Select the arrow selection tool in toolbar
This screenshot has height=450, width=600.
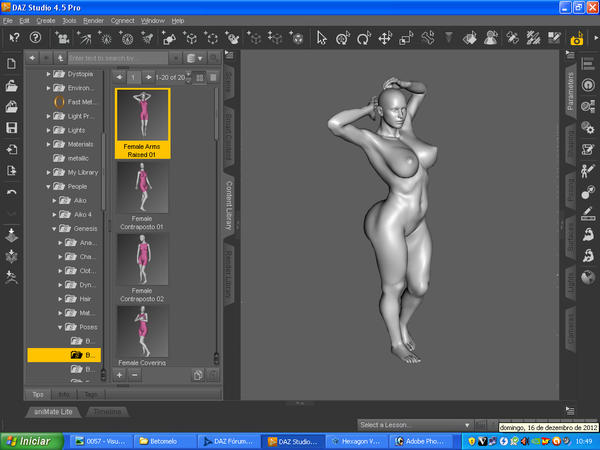pos(322,38)
